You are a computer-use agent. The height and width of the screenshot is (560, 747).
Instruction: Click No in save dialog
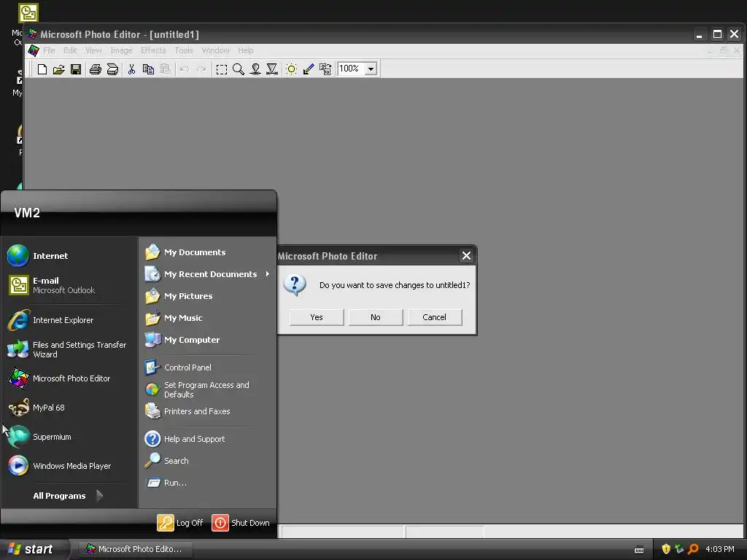click(x=376, y=317)
